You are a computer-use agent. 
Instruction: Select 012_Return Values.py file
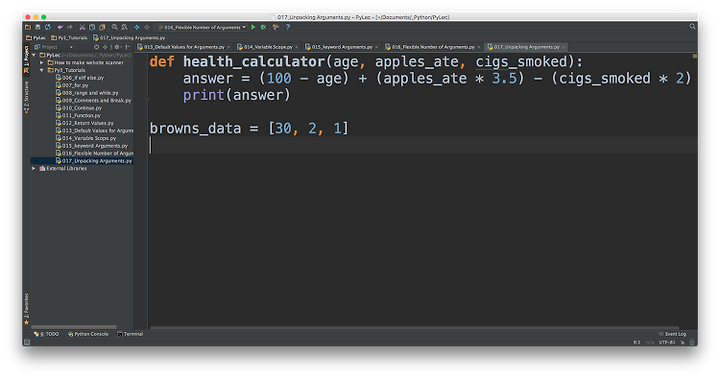point(84,123)
